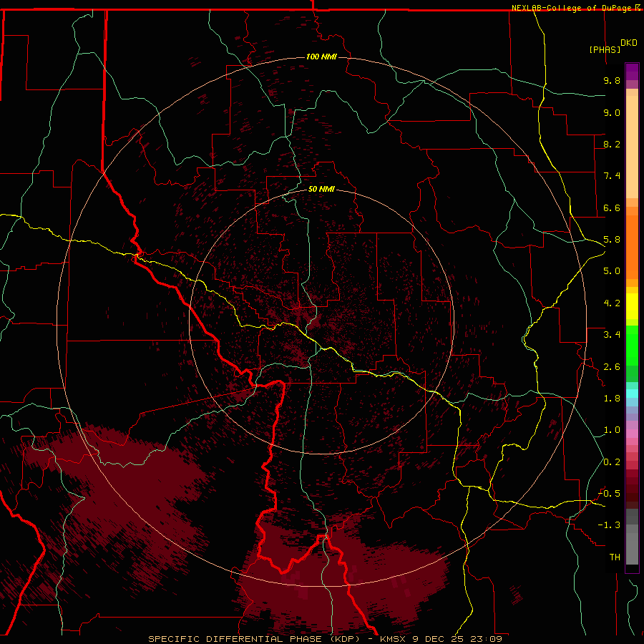This screenshot has height=644, width=644.
Task: Pick the bright green segment of the color bar
Action: [632, 346]
